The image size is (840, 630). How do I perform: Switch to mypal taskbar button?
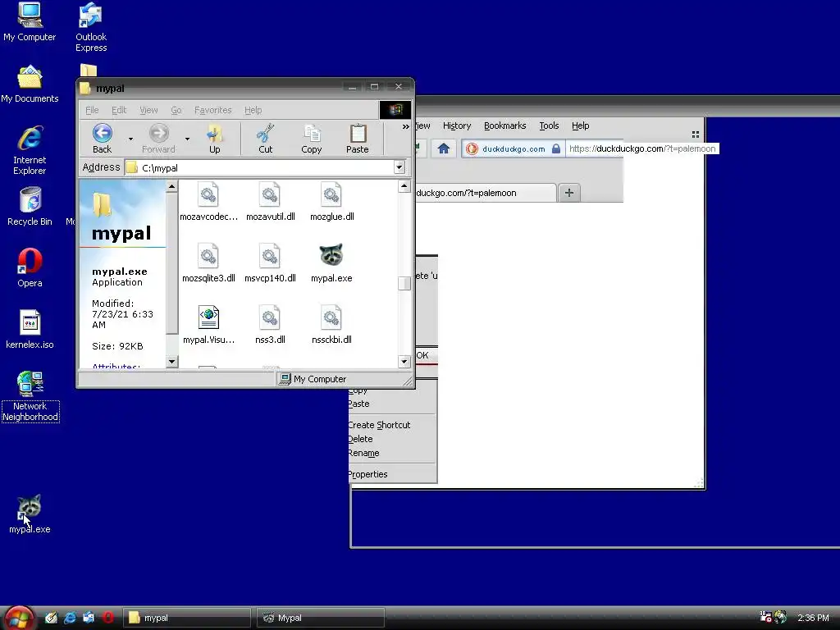(x=187, y=618)
